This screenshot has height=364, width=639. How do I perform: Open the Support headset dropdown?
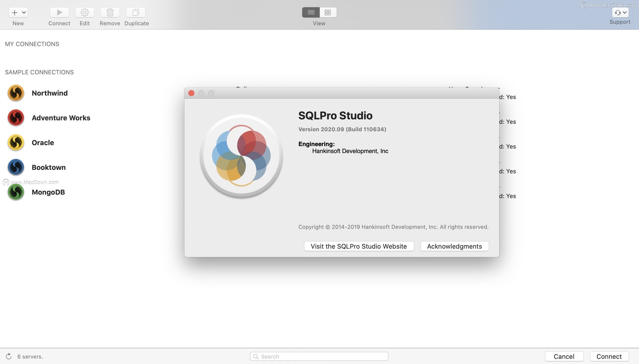pos(620,12)
